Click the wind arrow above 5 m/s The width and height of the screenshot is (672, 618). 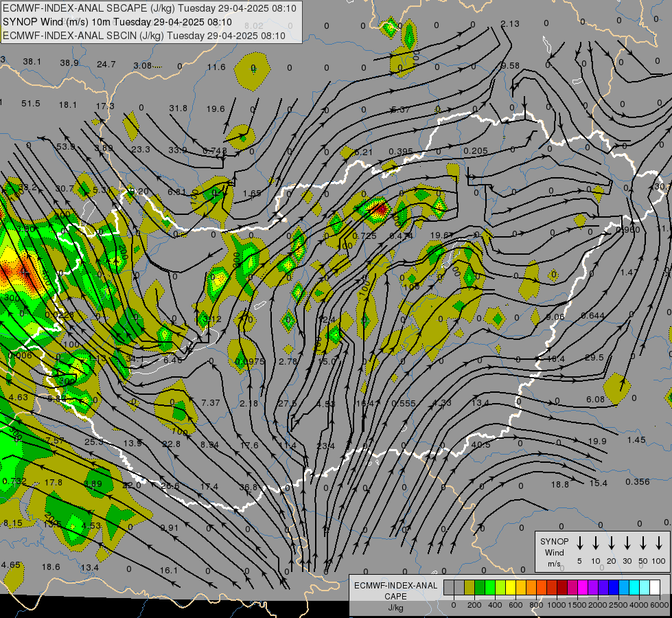pyautogui.click(x=580, y=543)
